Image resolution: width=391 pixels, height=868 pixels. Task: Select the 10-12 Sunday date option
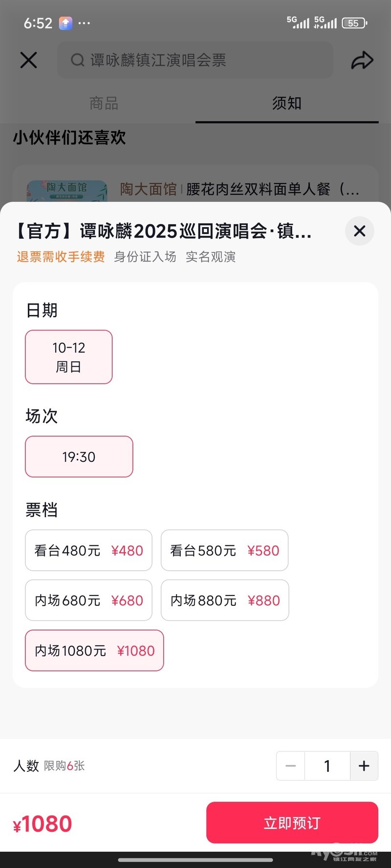point(69,357)
